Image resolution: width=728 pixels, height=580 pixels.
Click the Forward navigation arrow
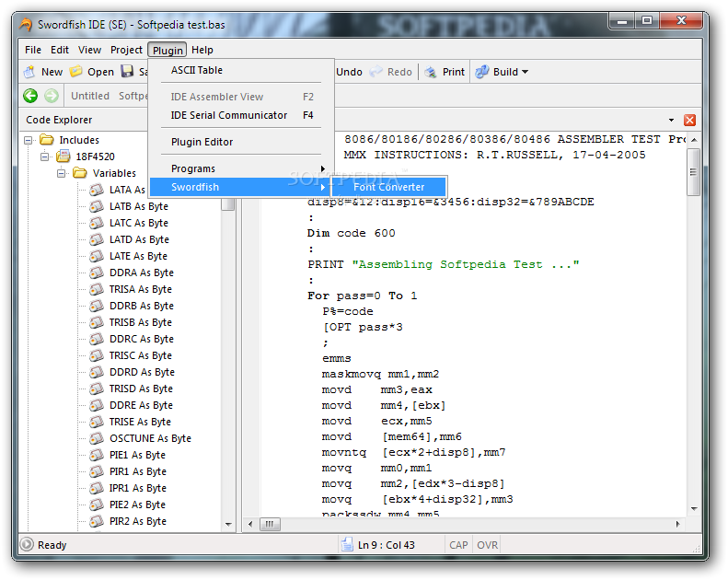[x=51, y=96]
